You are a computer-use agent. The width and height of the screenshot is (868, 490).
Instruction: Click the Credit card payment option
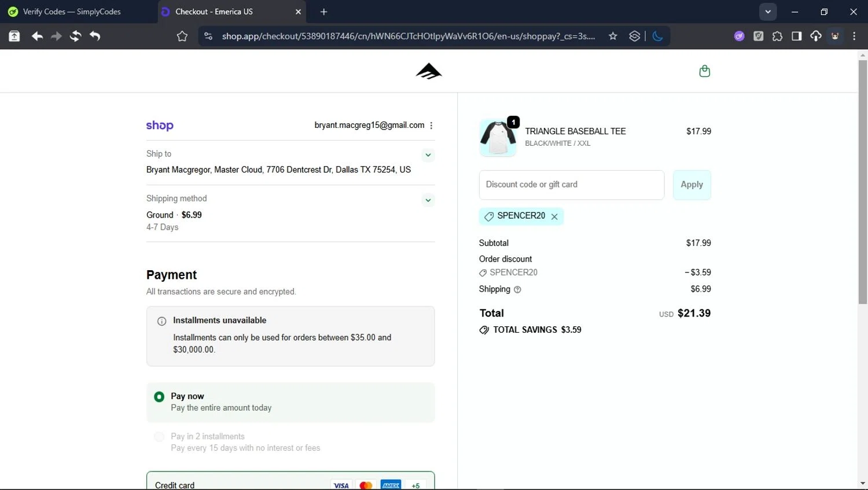290,481
